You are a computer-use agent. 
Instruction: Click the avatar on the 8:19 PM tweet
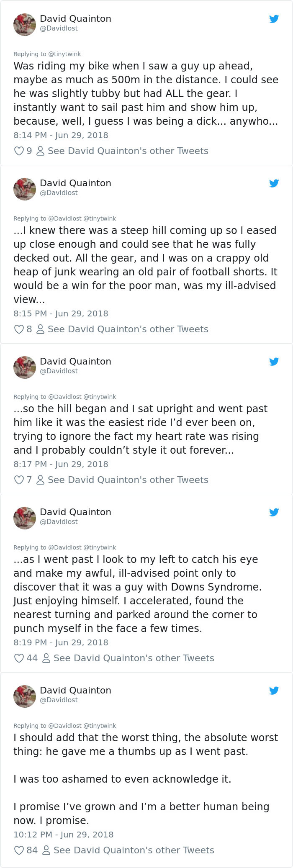pyautogui.click(x=24, y=518)
